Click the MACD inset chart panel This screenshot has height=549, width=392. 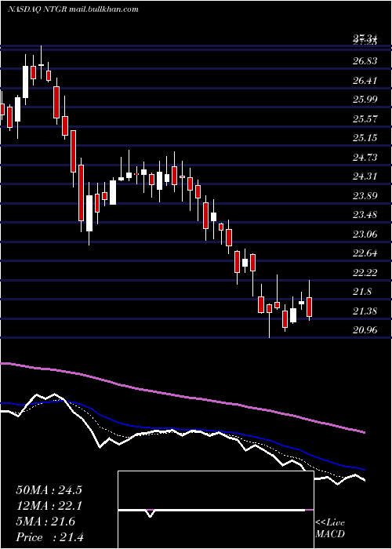pyautogui.click(x=216, y=510)
